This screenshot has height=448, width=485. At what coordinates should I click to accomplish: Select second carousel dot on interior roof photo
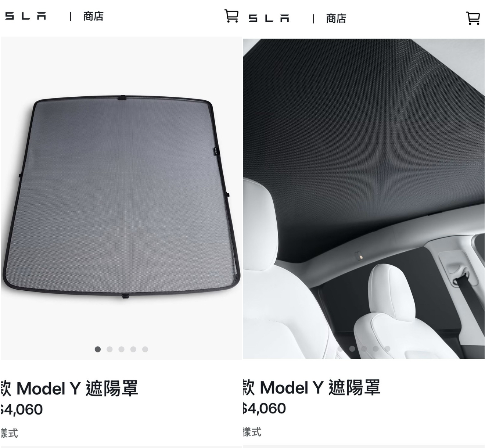(352, 348)
